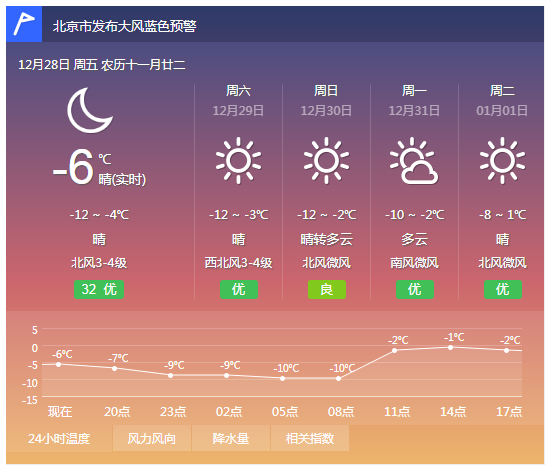Switch to the 24小时温度 tab
Screen dimensions: 550x471
click(59, 438)
